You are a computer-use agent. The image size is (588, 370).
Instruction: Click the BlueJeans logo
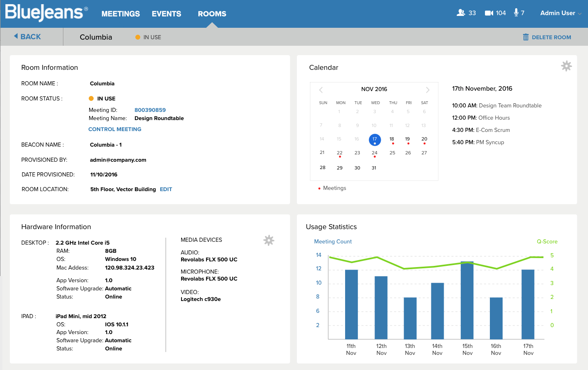click(46, 13)
